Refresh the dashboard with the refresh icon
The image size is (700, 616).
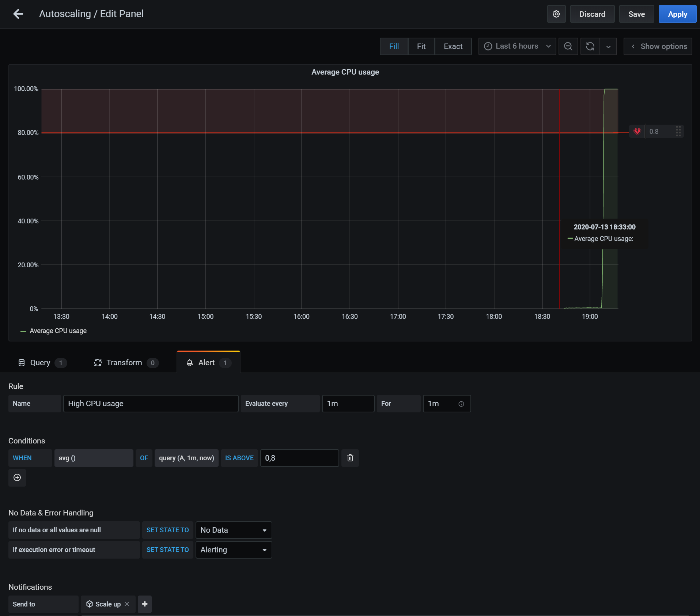click(590, 46)
